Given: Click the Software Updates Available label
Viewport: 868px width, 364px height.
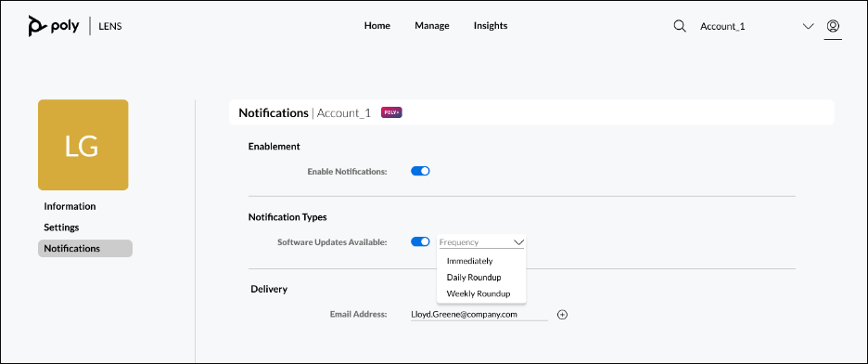Looking at the screenshot, I should point(332,242).
